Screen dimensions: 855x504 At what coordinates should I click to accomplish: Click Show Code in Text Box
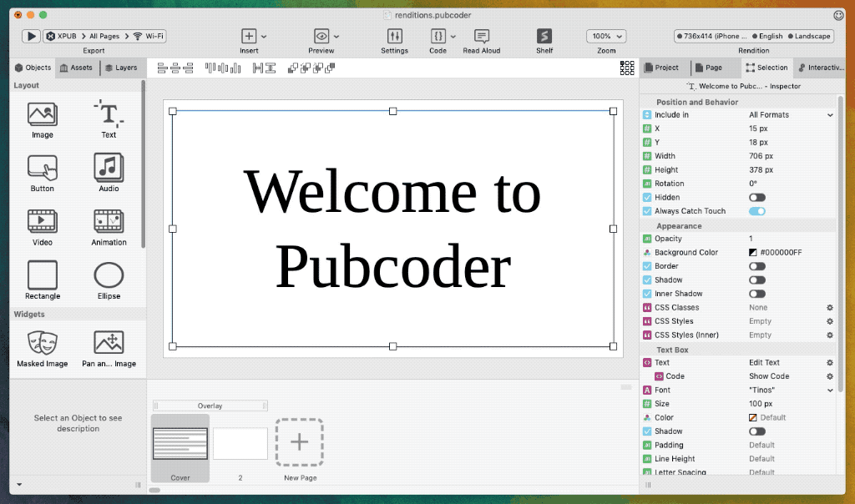(x=769, y=376)
